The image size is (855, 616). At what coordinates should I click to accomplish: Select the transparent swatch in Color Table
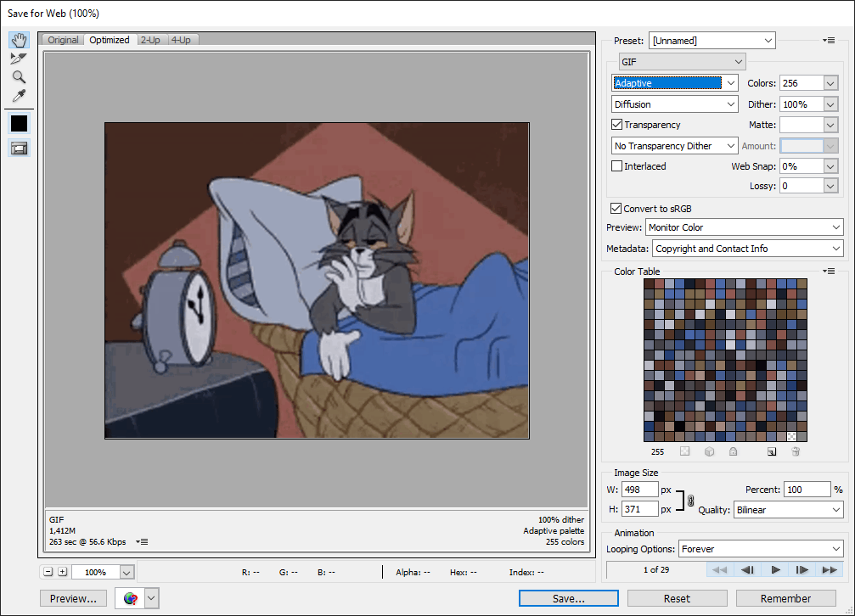point(792,436)
